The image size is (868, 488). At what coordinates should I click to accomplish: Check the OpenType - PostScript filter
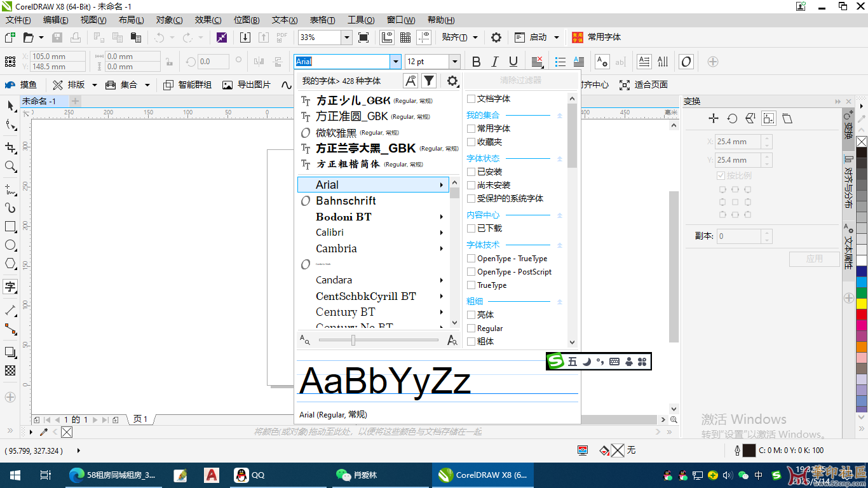pyautogui.click(x=471, y=272)
